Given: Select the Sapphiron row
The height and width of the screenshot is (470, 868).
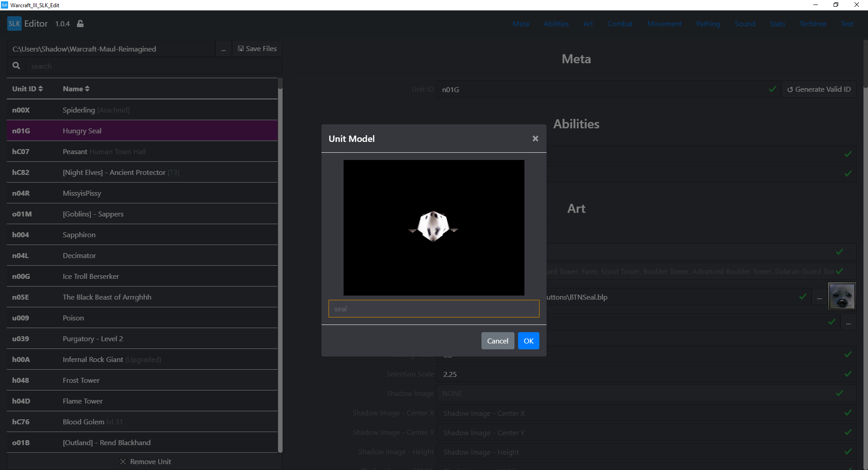Looking at the screenshot, I should (x=142, y=235).
